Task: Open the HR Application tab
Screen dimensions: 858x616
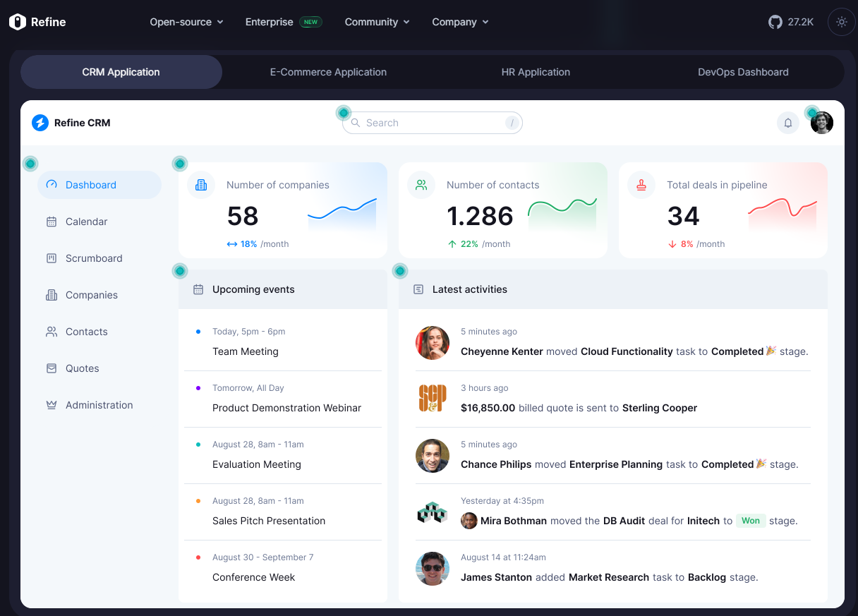Action: (x=536, y=72)
